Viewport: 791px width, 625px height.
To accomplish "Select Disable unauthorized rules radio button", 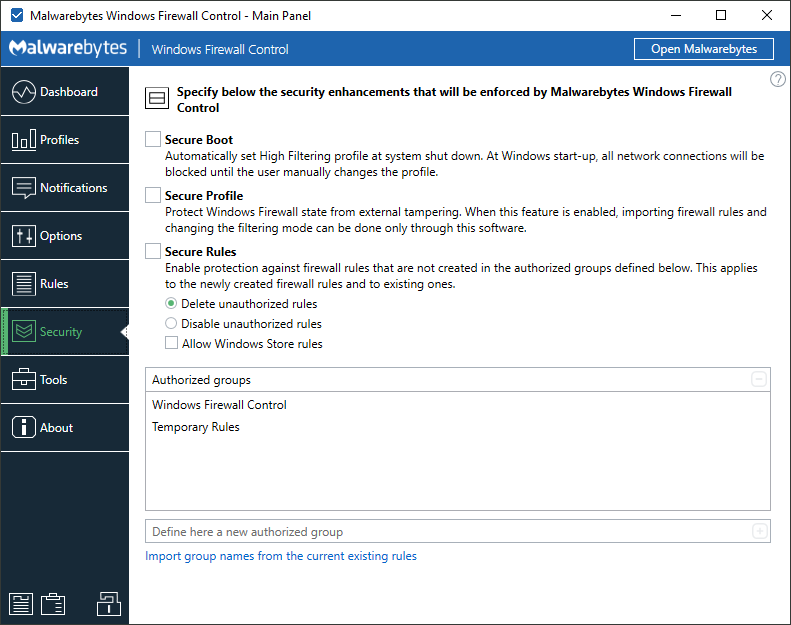I will (171, 323).
